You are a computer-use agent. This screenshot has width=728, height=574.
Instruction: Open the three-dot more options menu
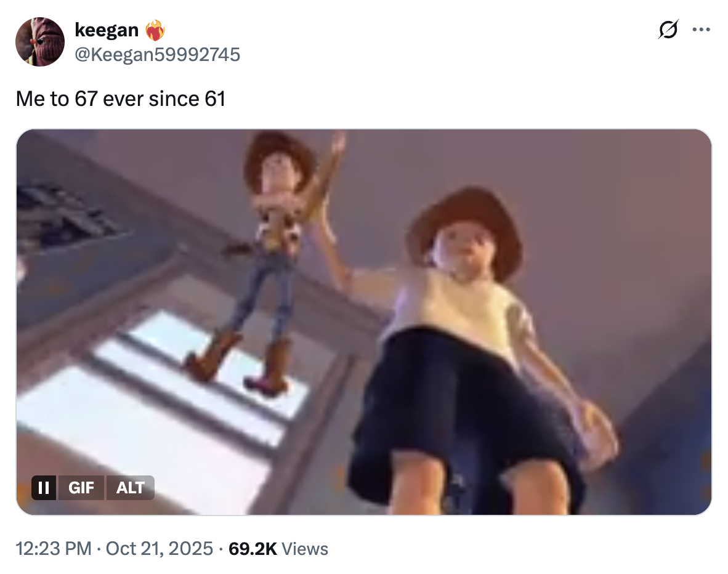[701, 30]
